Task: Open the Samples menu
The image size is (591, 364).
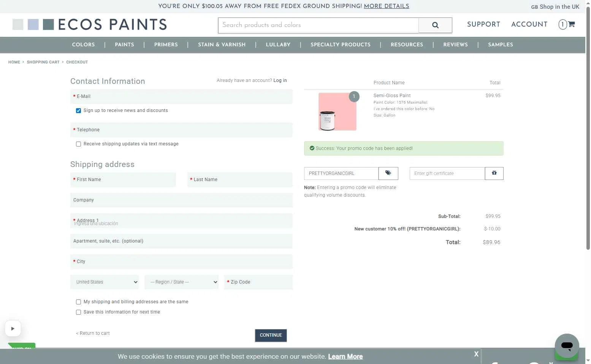Action: [x=500, y=44]
